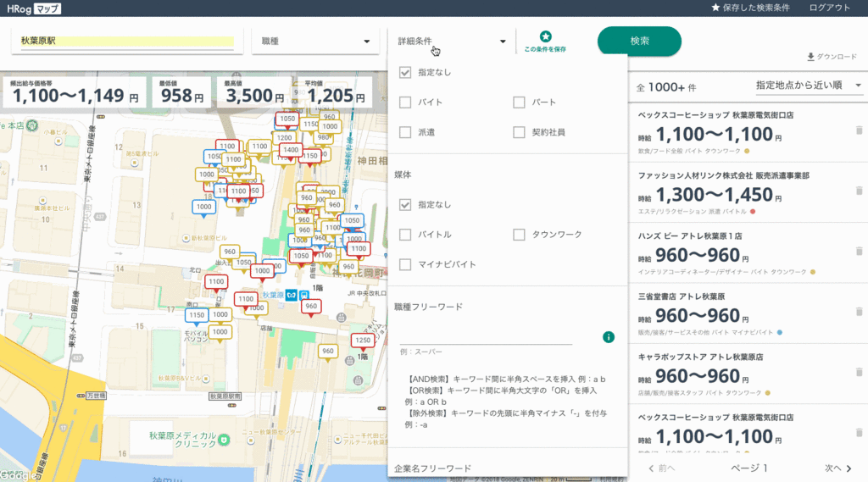
Task: Click the 新秋葉原ビル map marker icon
Action: (186, 239)
